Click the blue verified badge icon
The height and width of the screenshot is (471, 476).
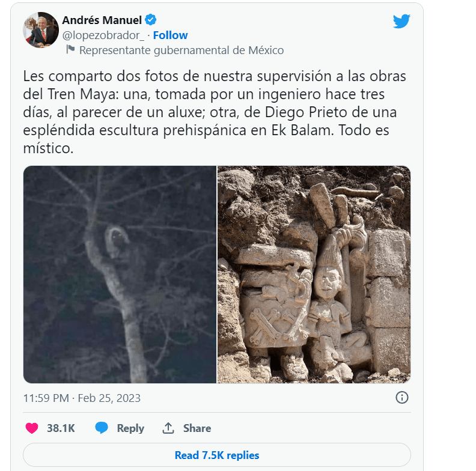click(x=151, y=20)
